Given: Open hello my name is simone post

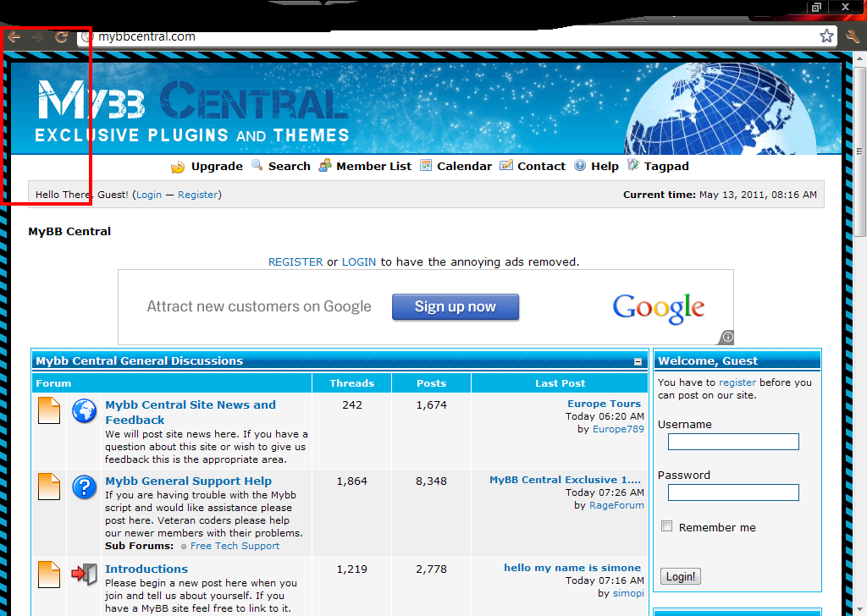Looking at the screenshot, I should coord(572,568).
